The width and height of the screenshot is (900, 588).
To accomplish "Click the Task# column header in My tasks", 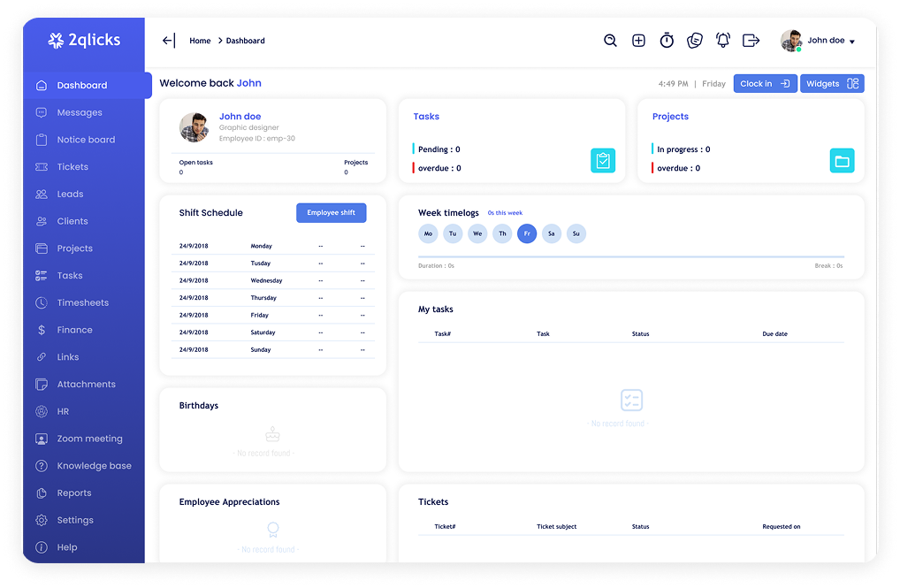I will click(x=443, y=333).
